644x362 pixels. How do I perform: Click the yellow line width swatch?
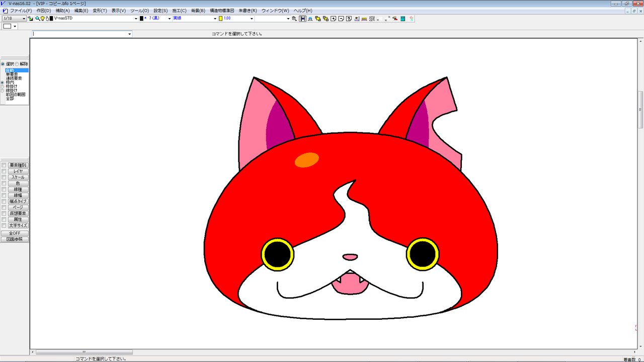[x=221, y=19]
